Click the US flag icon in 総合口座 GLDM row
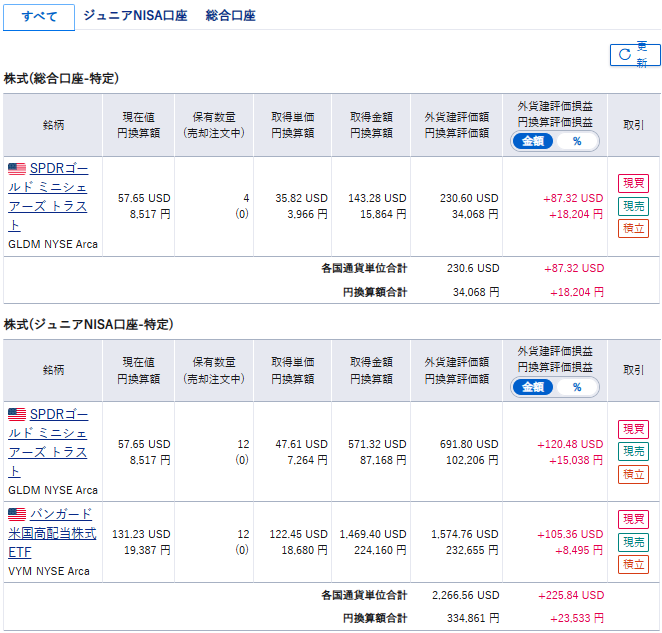This screenshot has height=633, width=662. 17,168
